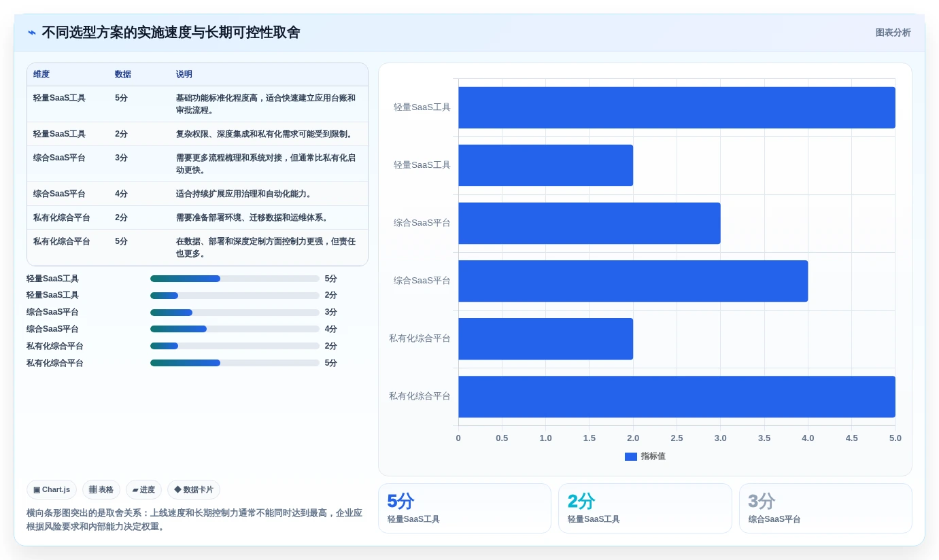Click the progress bar for 私有化综合平台 5分
939x560 pixels.
coord(235,363)
